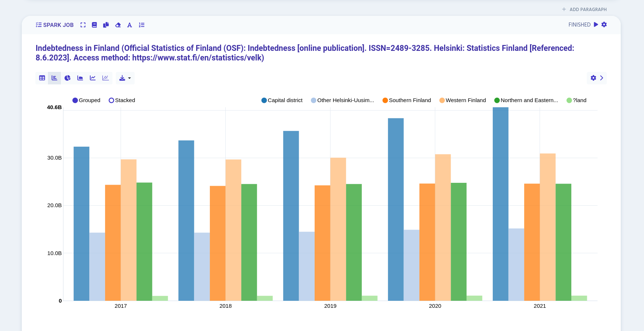This screenshot has width=644, height=331.
Task: Click the 2020 x-axis label
Action: pos(435,306)
